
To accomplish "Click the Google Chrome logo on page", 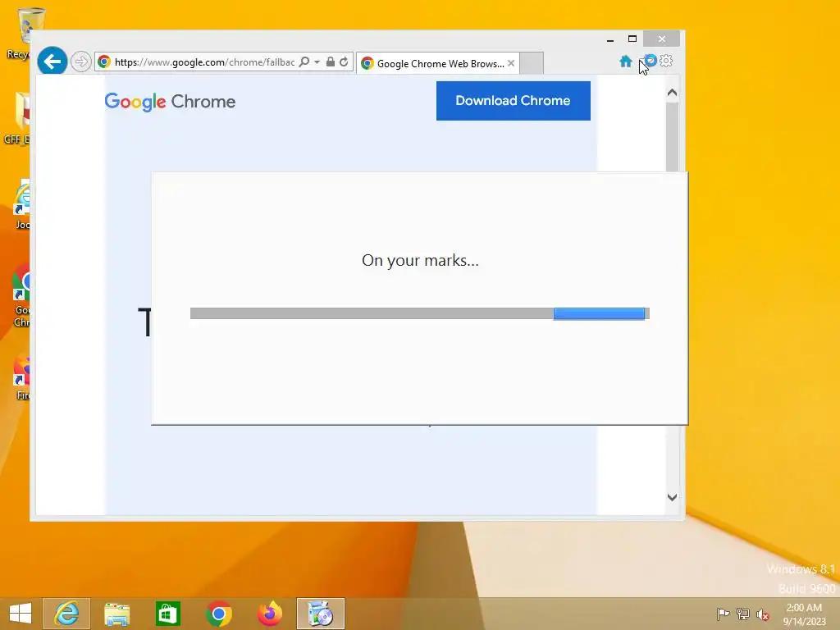I will tap(170, 101).
